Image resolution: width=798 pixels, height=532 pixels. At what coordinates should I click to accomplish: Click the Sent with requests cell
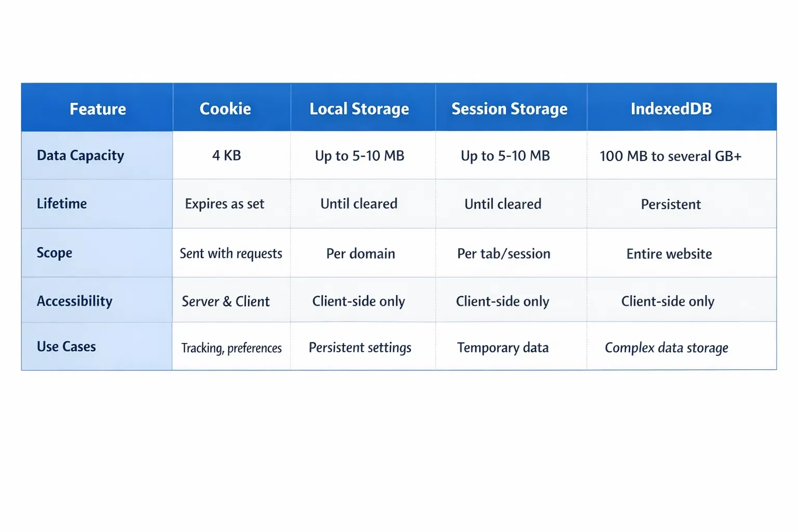[x=231, y=254]
